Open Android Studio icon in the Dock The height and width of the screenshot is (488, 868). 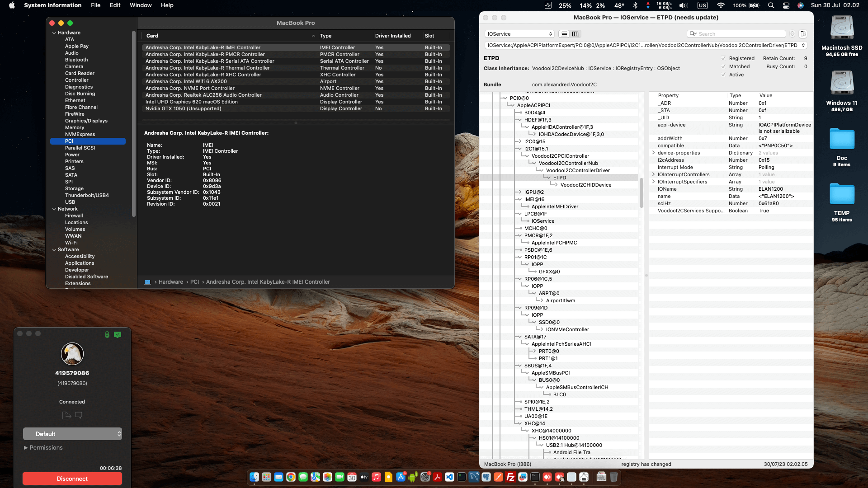coord(413,477)
